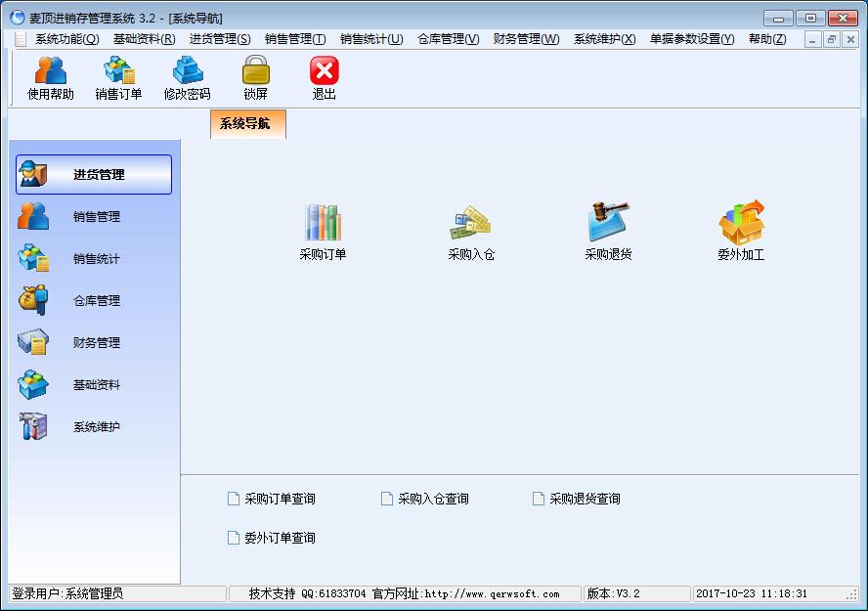Close the inner 系统导航 child window
This screenshot has height=611, width=868.
click(x=850, y=39)
